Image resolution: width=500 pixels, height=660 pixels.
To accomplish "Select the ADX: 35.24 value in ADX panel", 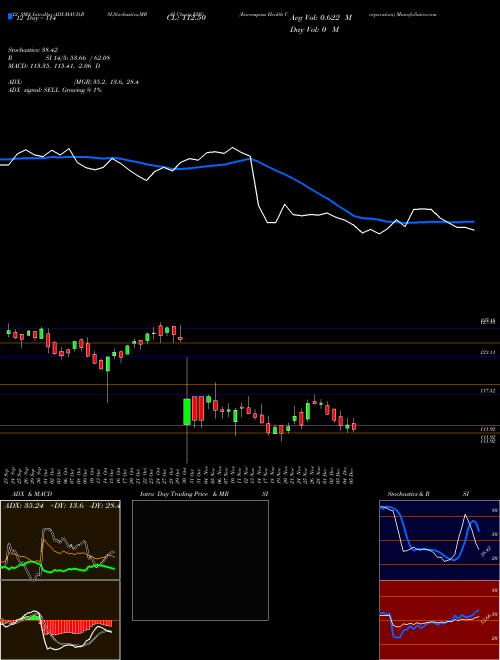I will [x=24, y=506].
